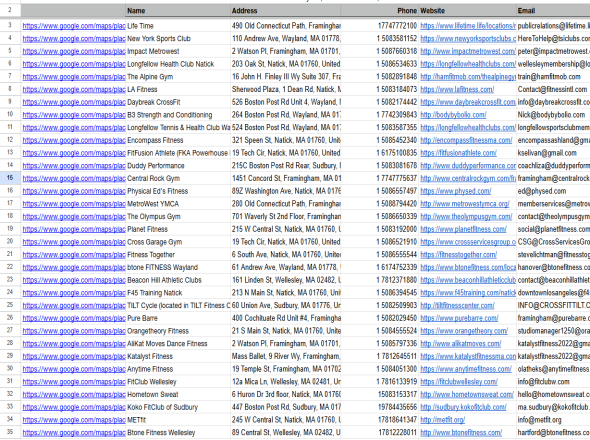Open the encompassfitnessma.com website link
Viewport: 590px width, 440px height.
click(x=466, y=140)
